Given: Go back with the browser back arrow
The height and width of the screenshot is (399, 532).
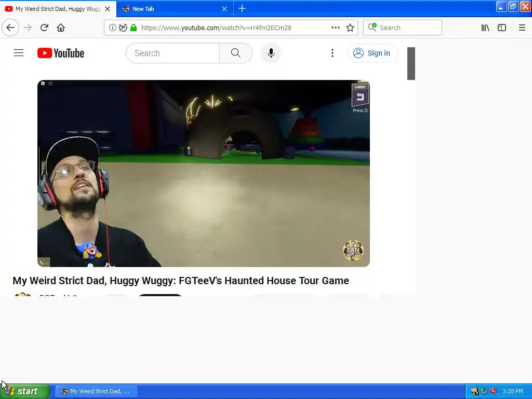Looking at the screenshot, I should [x=10, y=28].
